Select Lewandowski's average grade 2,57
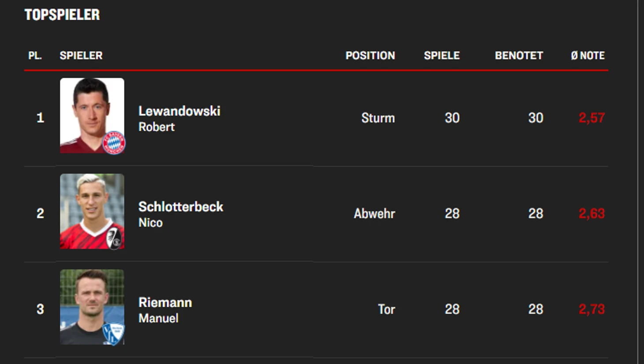 [x=592, y=118]
